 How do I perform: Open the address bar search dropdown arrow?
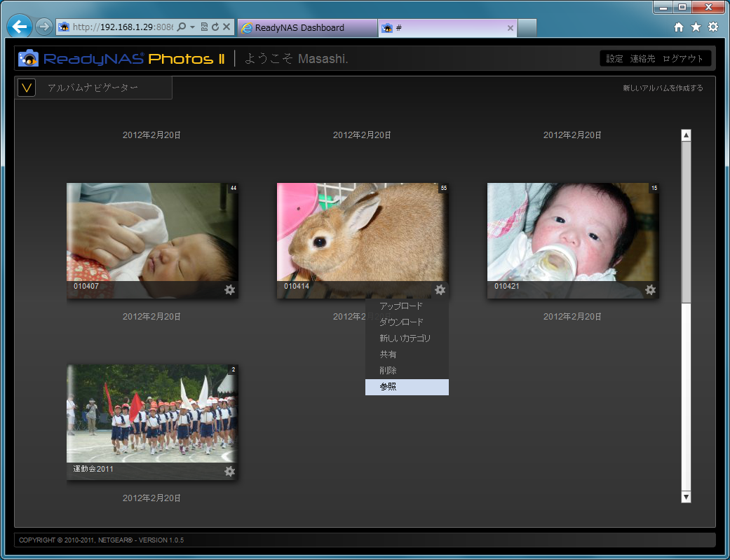[x=193, y=28]
